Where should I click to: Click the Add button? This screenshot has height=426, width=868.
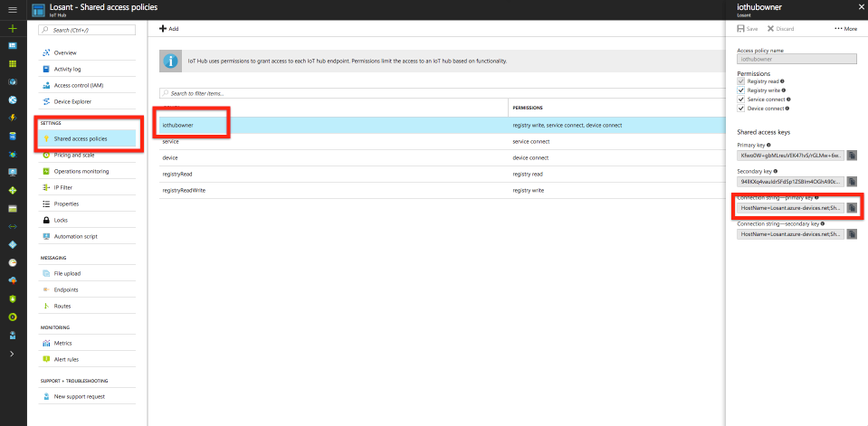coord(168,29)
